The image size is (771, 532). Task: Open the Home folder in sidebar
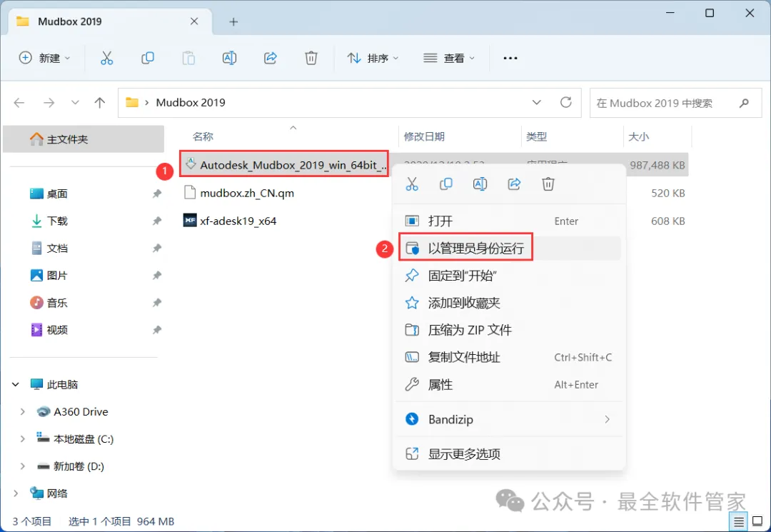point(84,139)
